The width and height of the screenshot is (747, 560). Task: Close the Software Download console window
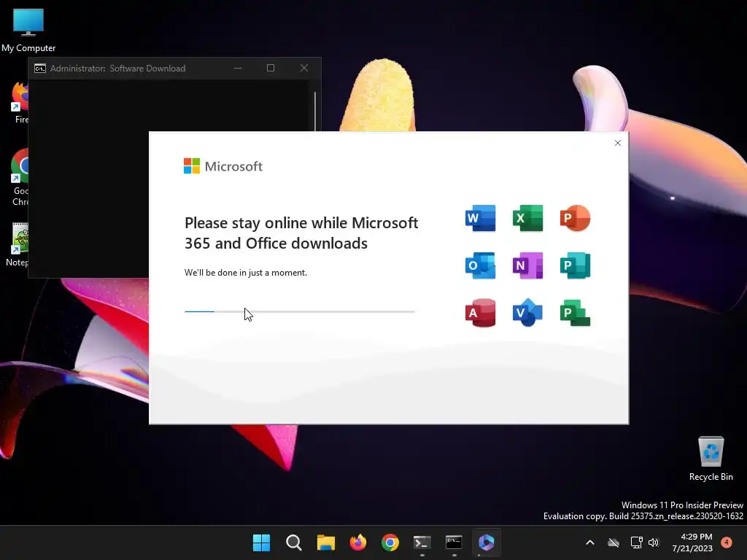(304, 68)
